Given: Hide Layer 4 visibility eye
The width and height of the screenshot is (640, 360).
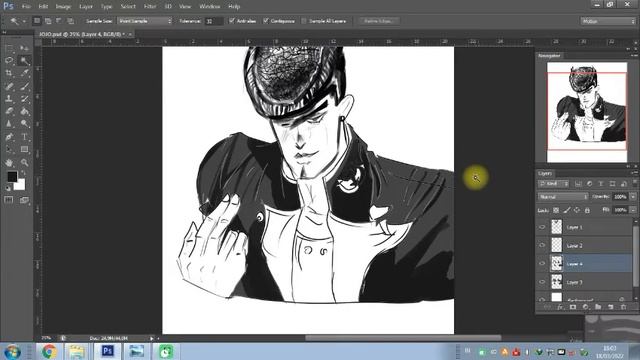Looking at the screenshot, I should pyautogui.click(x=542, y=264).
